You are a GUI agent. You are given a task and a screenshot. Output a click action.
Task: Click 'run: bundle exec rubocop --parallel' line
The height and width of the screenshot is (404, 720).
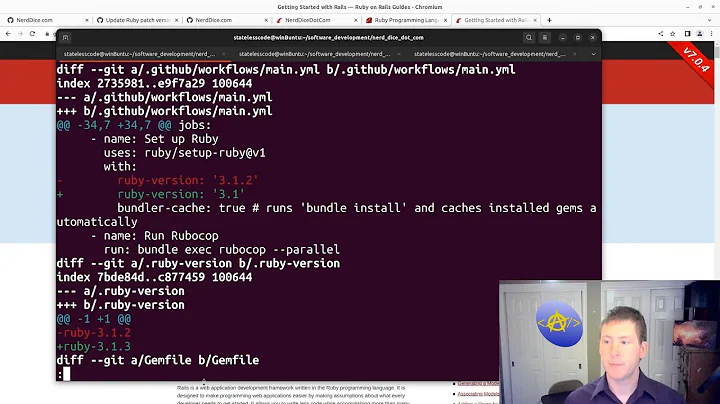pos(222,249)
